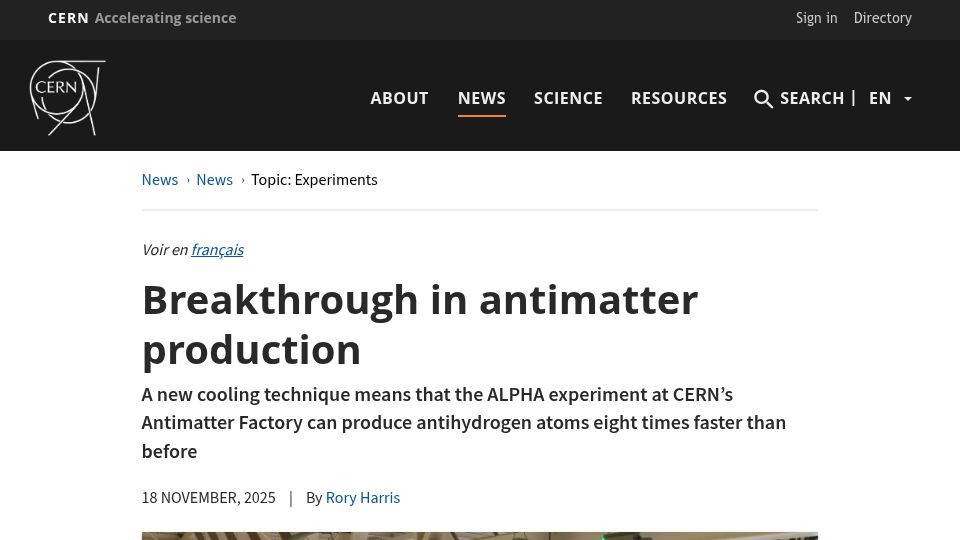This screenshot has width=960, height=540.
Task: Click the CERN logo in the header
Action: click(67, 97)
